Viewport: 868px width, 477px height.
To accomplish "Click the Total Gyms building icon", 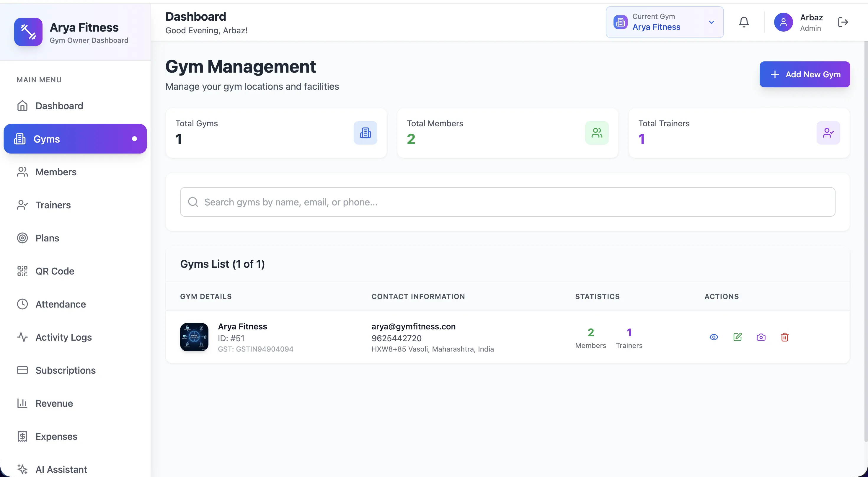I will tap(365, 133).
